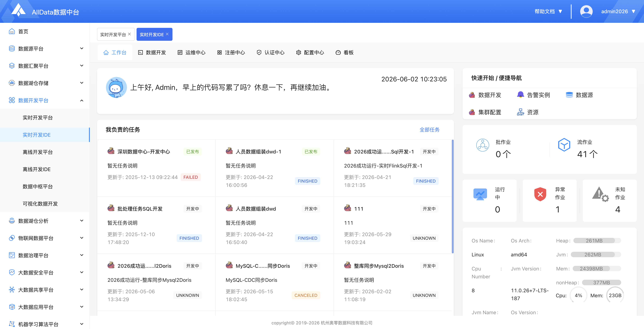Open the 深圳数据中心-开发中心 task card
644x329 pixels.
156,168
